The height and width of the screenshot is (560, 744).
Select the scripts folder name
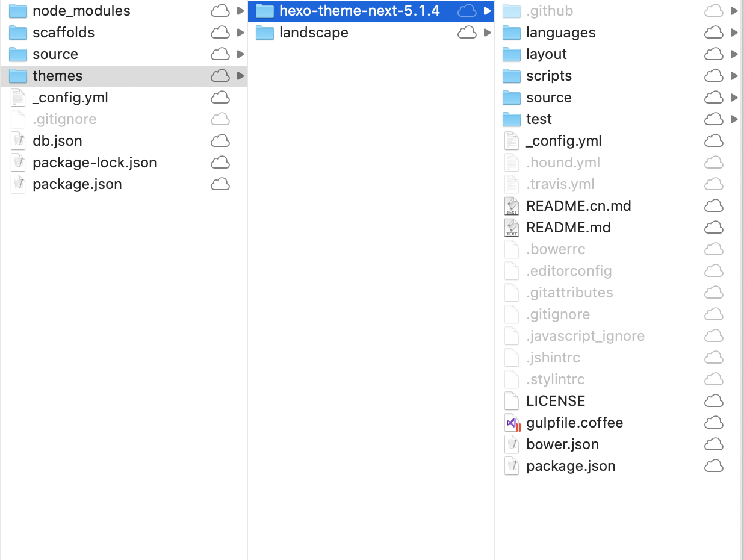pyautogui.click(x=548, y=76)
